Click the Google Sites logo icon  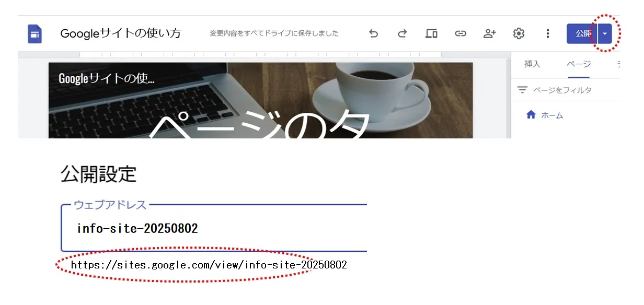[35, 33]
